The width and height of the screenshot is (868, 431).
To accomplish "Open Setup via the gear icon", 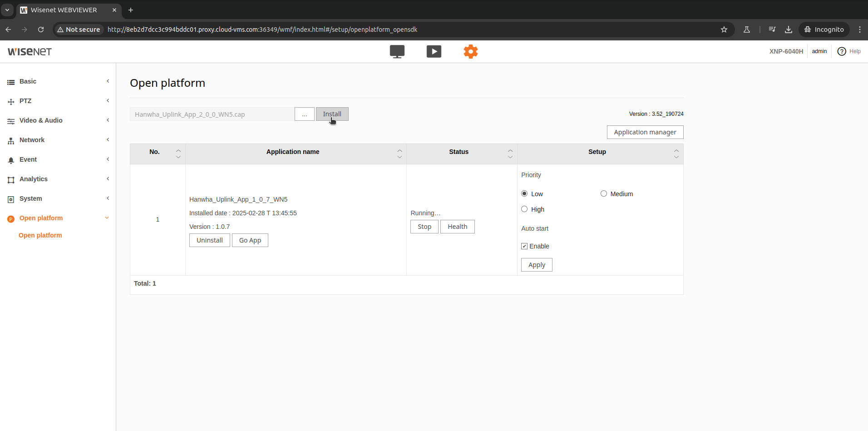I will 470,51.
